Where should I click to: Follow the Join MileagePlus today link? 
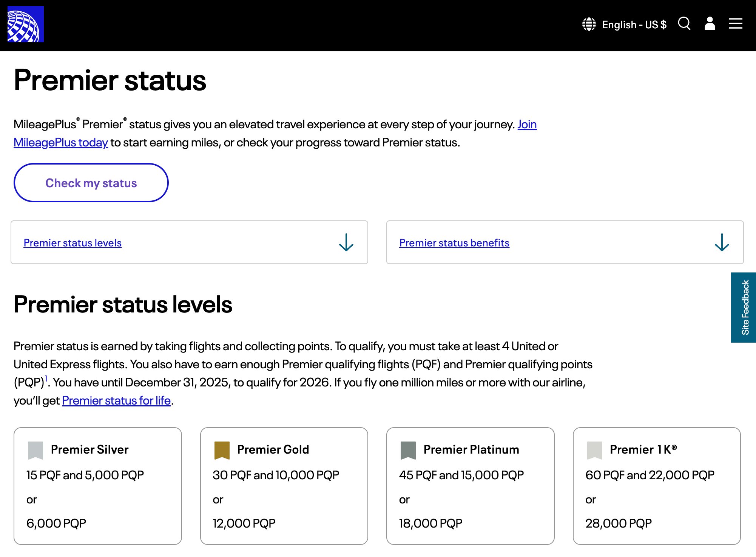[x=61, y=143]
